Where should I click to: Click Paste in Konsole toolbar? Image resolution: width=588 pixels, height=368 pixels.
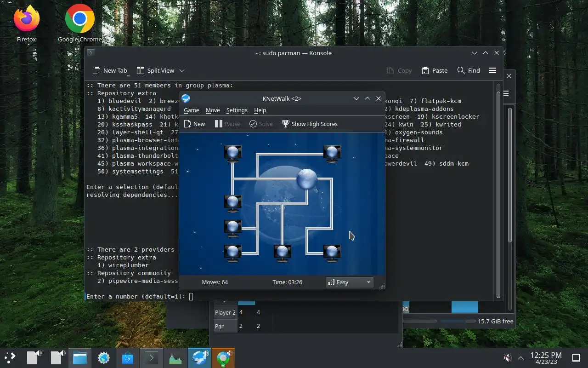click(x=435, y=70)
